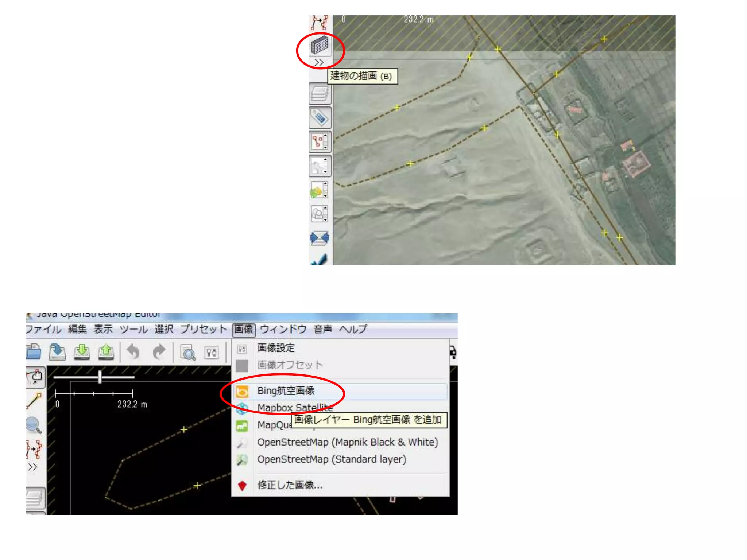The image size is (747, 560).
Task: Select the Draw nodes line tool
Action: (x=35, y=401)
